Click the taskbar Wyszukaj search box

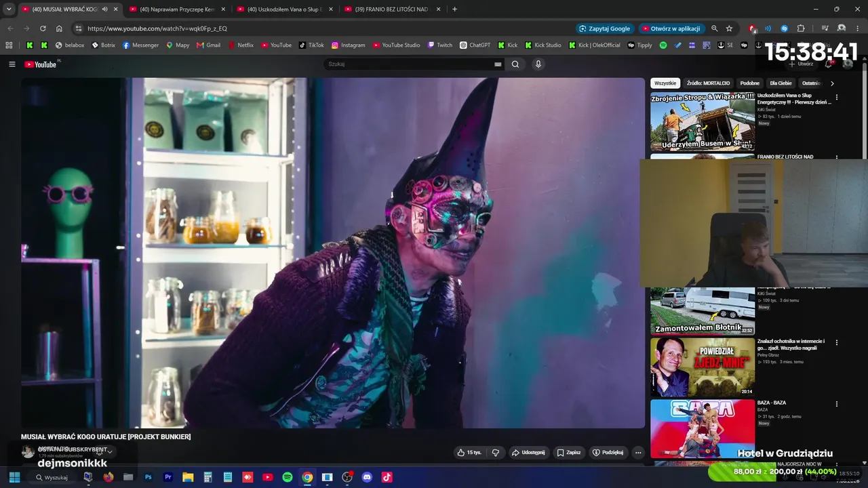click(x=53, y=477)
